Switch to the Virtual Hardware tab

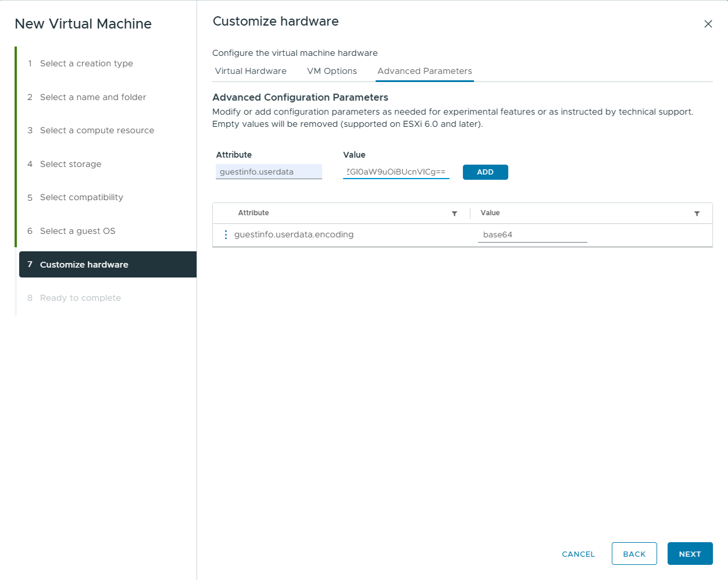pyautogui.click(x=251, y=71)
